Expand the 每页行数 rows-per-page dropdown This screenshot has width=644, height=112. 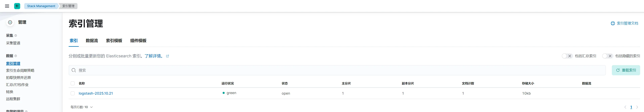pyautogui.click(x=81, y=107)
